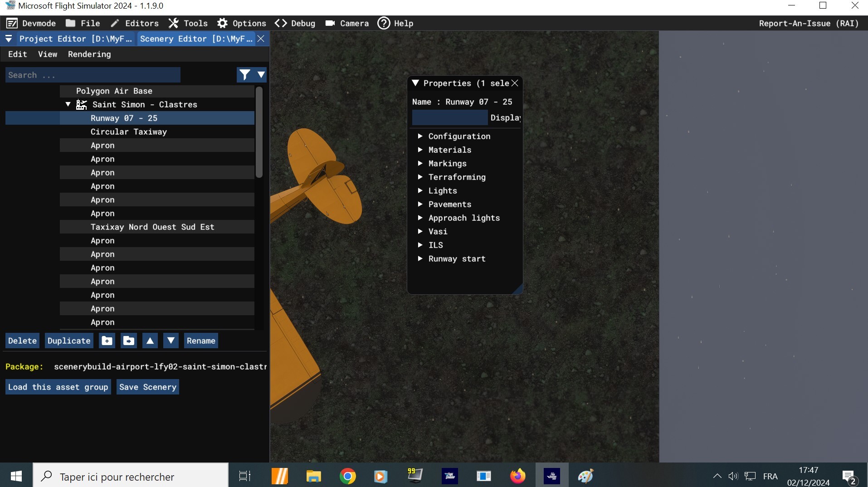Close the Scenery Editor tab

click(x=261, y=39)
